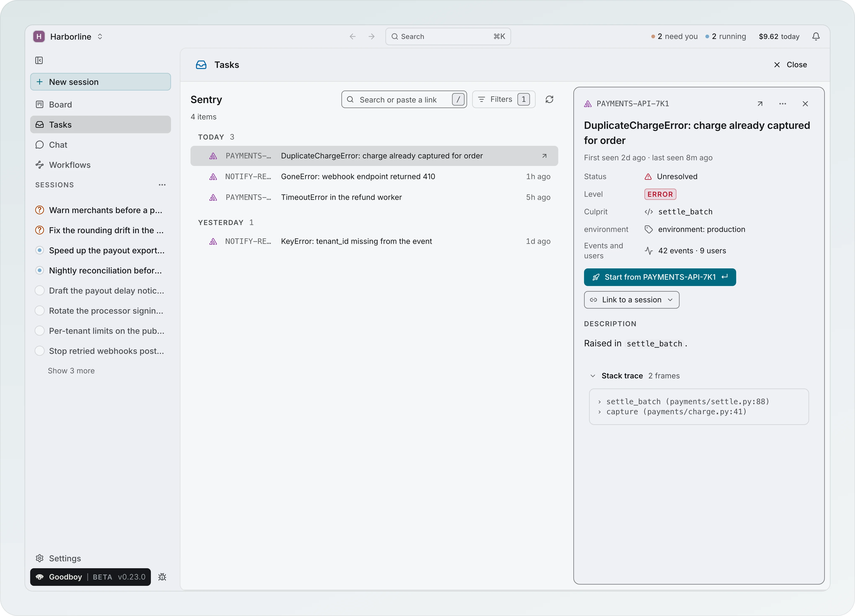The image size is (855, 616).
Task: Open DuplicateChargeError row external link arrow
Action: tap(544, 156)
